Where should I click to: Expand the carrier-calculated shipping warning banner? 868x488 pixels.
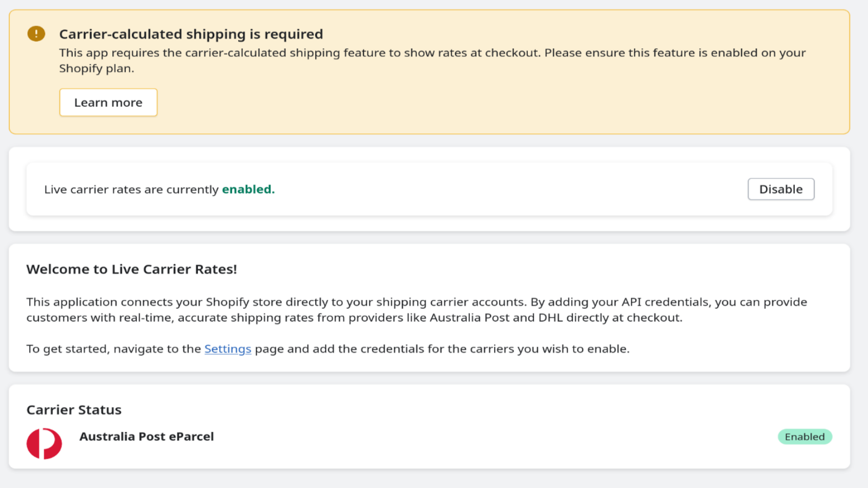point(190,34)
